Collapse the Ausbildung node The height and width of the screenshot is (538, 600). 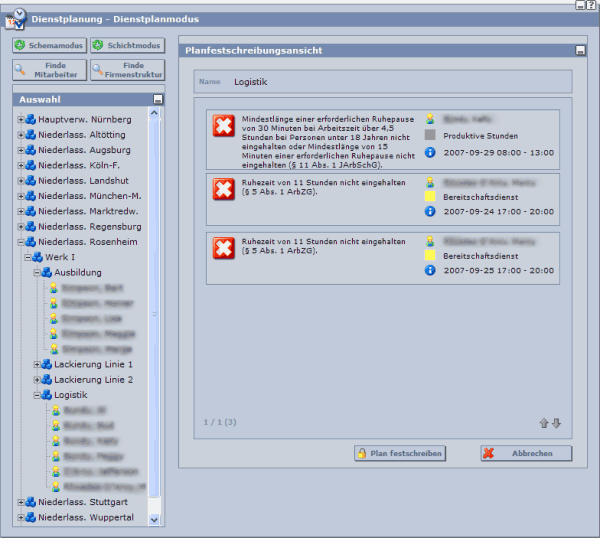37,272
